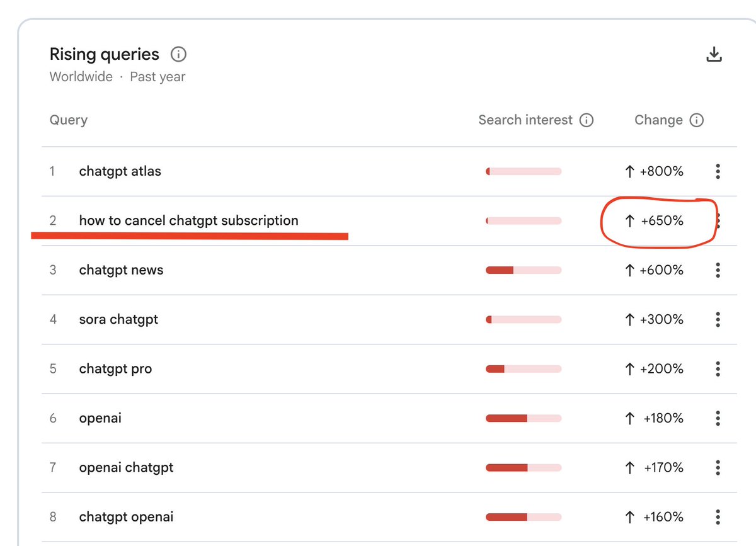
Task: Open the query 'openai chatgpt'
Action: point(126,467)
